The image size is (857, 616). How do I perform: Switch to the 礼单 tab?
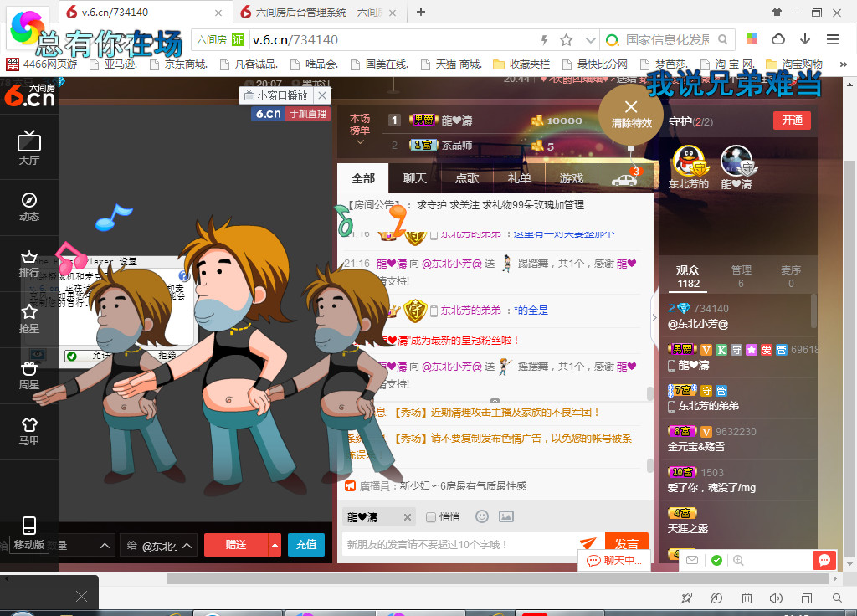[519, 178]
